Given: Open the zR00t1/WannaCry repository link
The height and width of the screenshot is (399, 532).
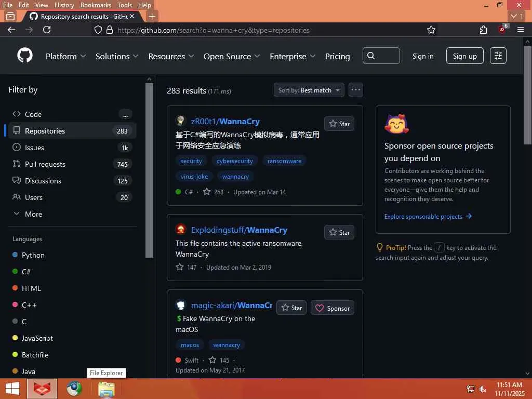Looking at the screenshot, I should point(225,121).
